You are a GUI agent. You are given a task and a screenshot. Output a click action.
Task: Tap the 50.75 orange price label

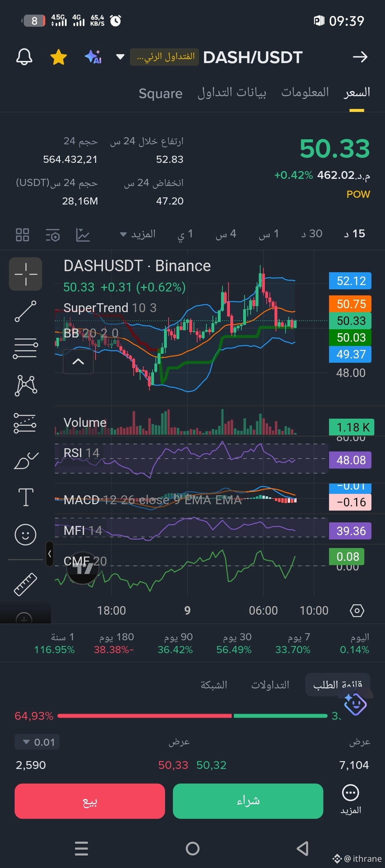click(x=350, y=304)
